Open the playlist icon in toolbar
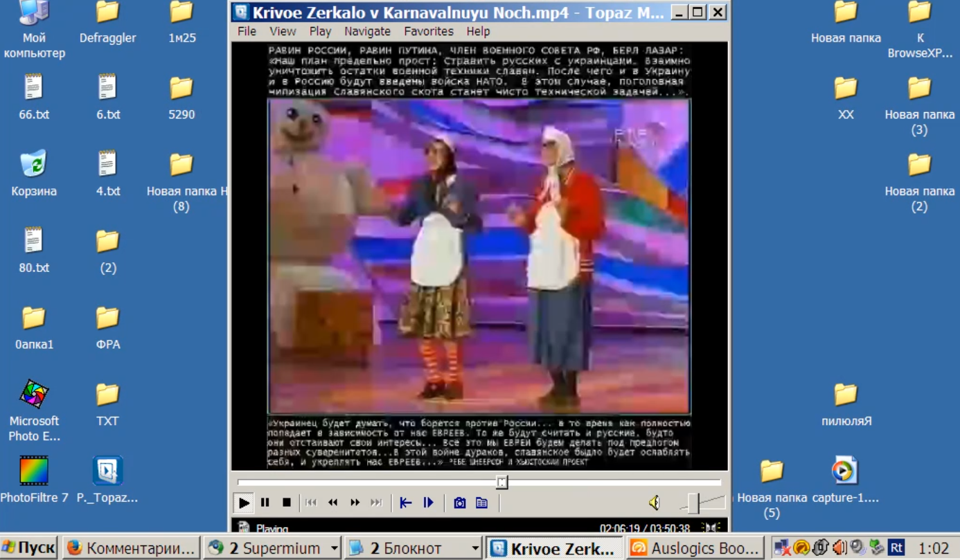Image resolution: width=960 pixels, height=560 pixels. click(x=482, y=503)
